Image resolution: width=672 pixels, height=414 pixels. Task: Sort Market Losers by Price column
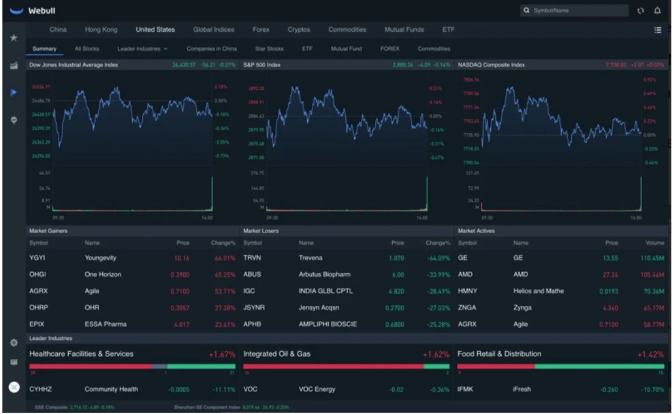398,243
